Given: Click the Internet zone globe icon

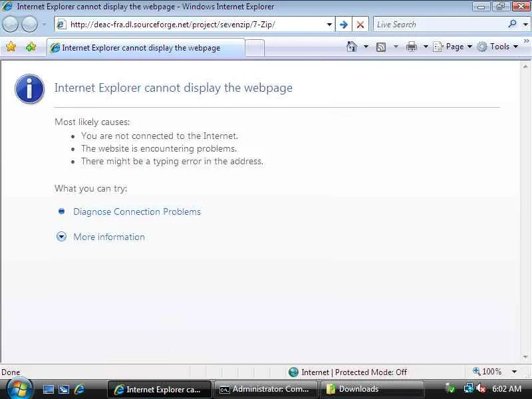Looking at the screenshot, I should tap(293, 372).
